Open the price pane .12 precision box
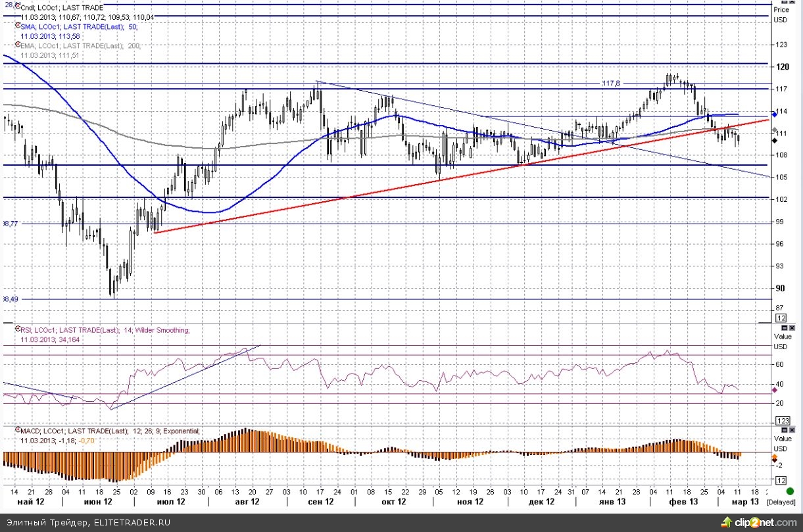The image size is (803, 532). click(783, 318)
